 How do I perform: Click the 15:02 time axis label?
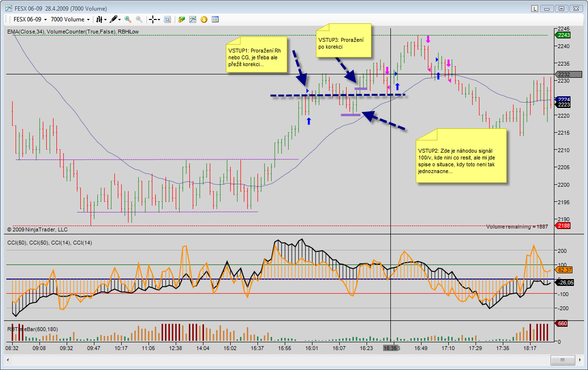(230, 348)
